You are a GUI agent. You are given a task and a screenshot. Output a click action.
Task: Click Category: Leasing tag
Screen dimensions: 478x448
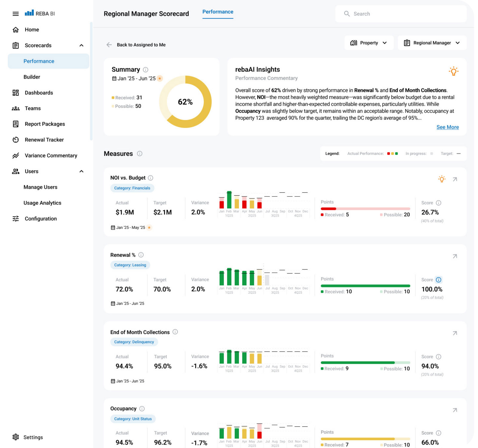[x=130, y=265]
